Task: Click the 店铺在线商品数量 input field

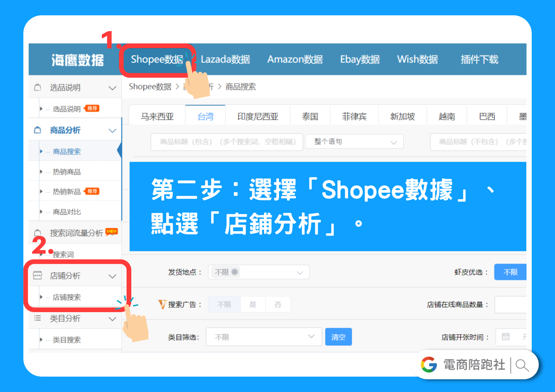Action: [511, 305]
